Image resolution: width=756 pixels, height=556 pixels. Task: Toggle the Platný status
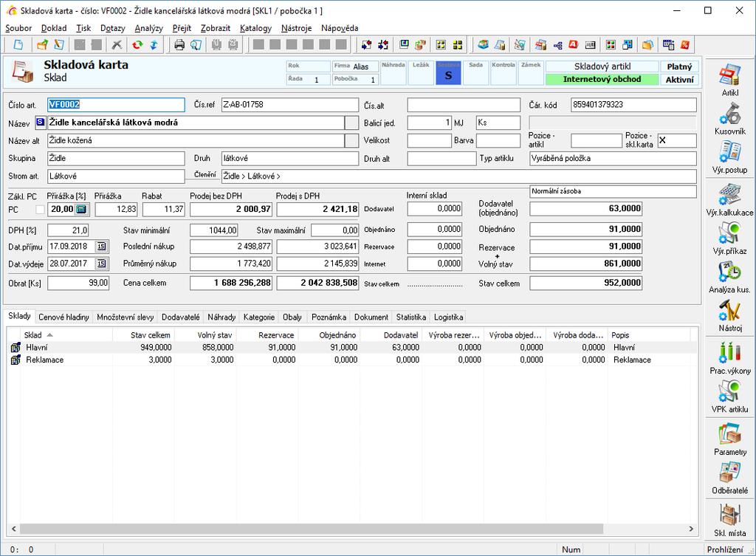679,66
